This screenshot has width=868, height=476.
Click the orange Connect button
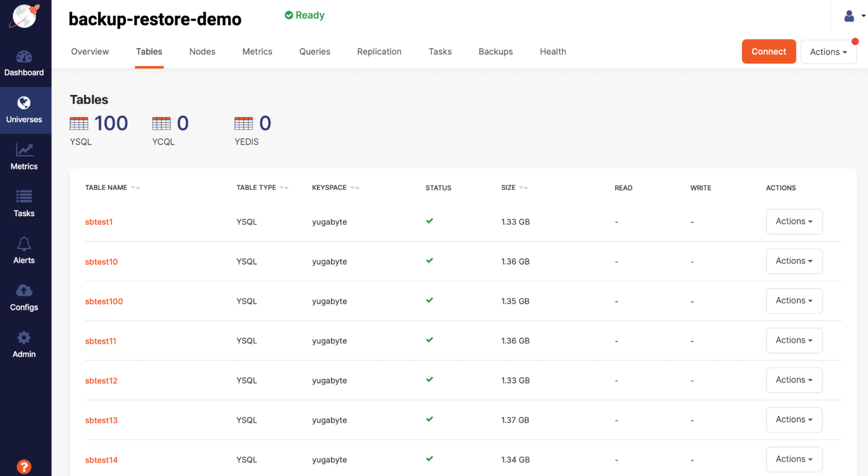point(768,52)
